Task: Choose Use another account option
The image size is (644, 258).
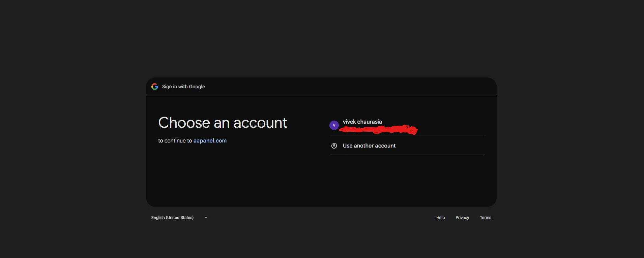Action: coord(369,146)
